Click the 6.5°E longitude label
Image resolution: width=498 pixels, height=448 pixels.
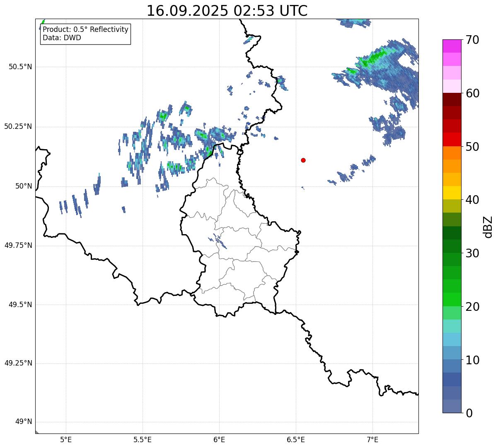(296, 439)
